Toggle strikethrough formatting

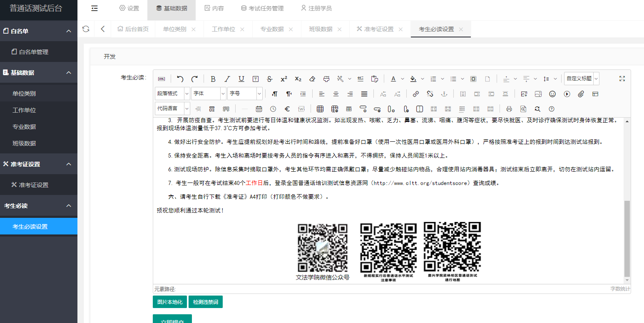[x=270, y=79]
